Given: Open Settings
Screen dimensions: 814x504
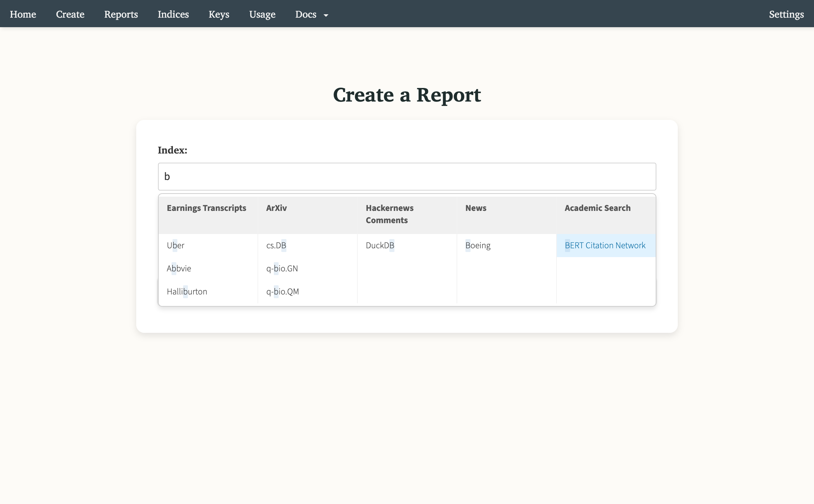Looking at the screenshot, I should tap(786, 14).
